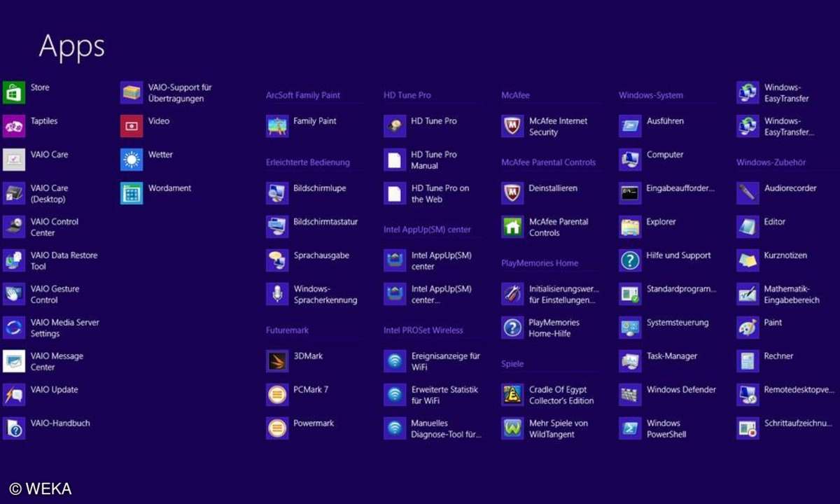
Task: Open Hilfe und Support icon
Action: coord(630,260)
